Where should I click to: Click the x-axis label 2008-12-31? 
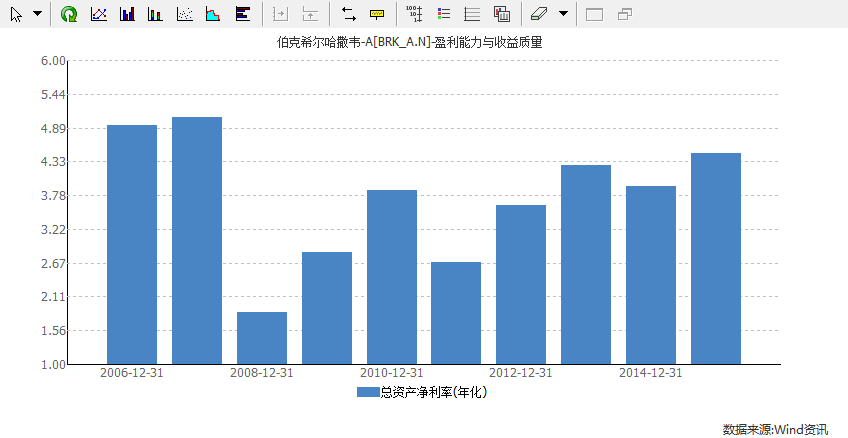pos(262,373)
